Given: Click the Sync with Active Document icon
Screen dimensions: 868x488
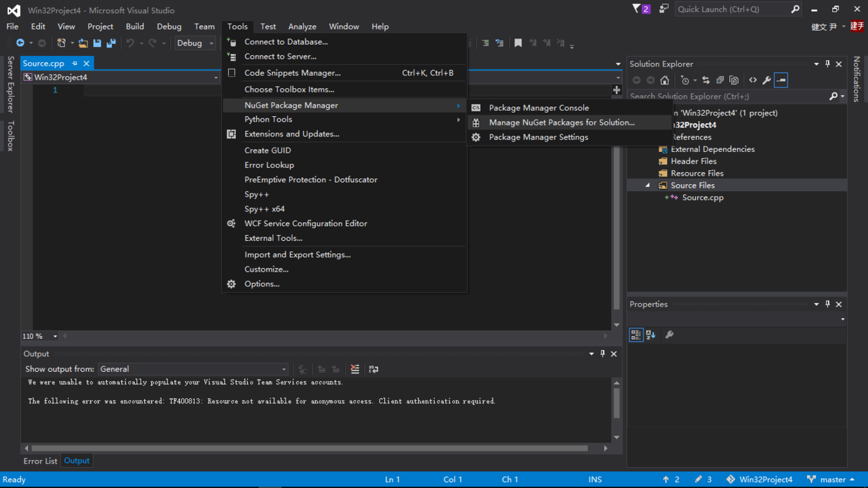Looking at the screenshot, I should click(x=706, y=81).
